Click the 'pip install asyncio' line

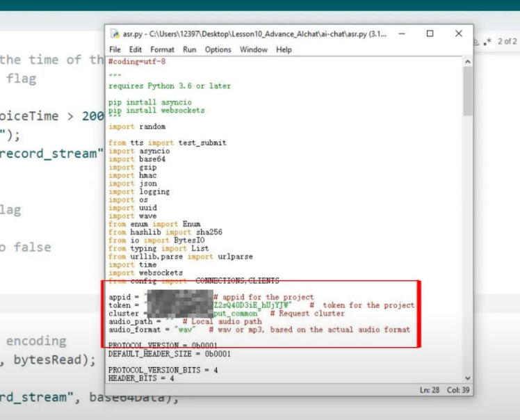coord(150,102)
